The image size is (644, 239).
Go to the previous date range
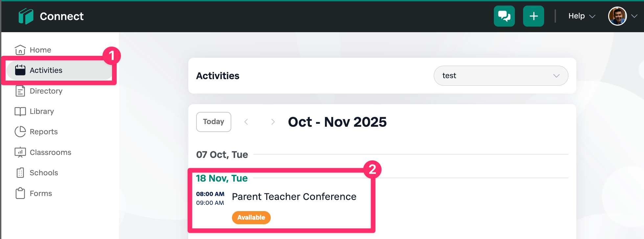coord(246,122)
